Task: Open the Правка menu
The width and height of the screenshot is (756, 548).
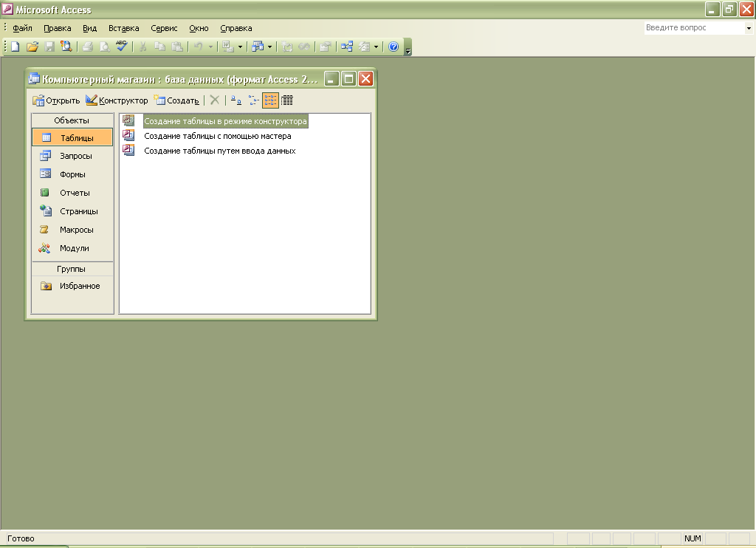Action: coord(58,29)
